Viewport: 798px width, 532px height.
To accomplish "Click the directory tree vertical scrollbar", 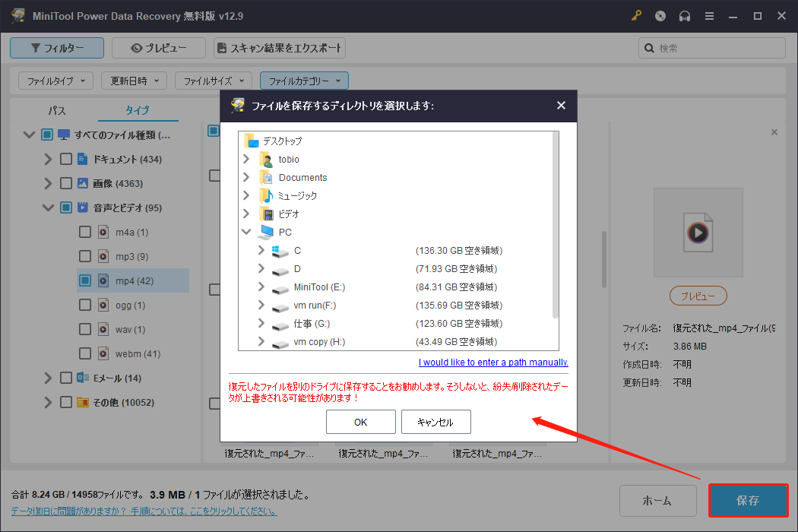I will pos(555,225).
